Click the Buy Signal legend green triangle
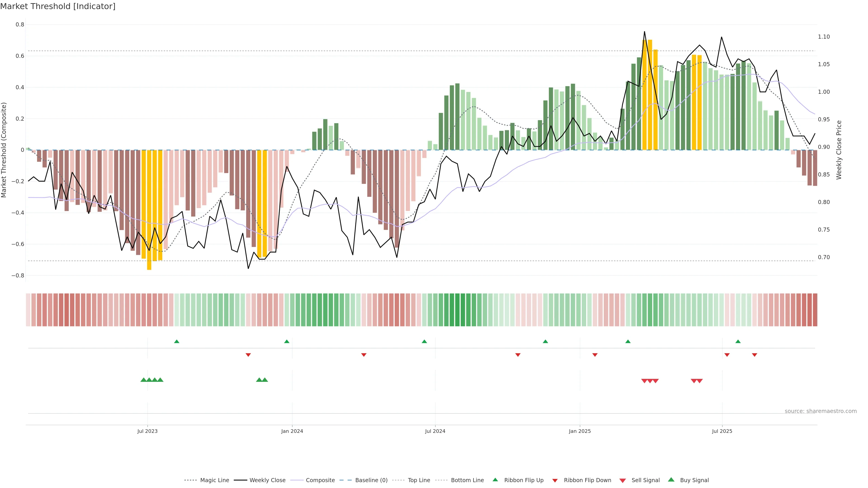 (671, 480)
